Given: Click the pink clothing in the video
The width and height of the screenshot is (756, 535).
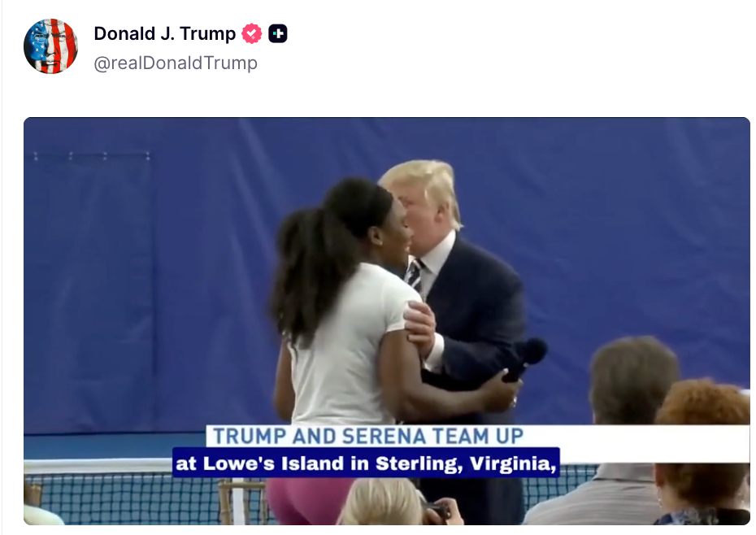Looking at the screenshot, I should click(309, 501).
